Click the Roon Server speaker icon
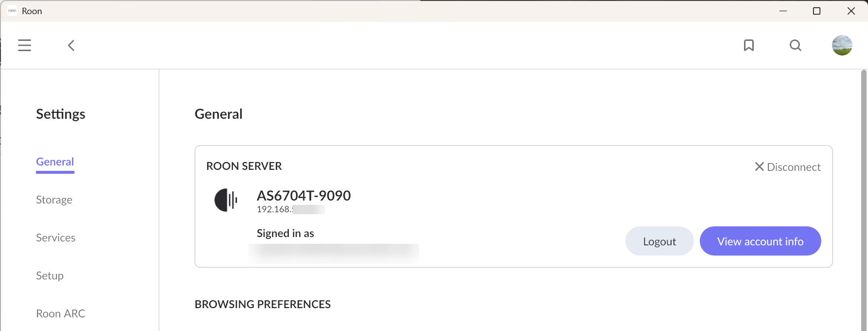 tap(226, 200)
